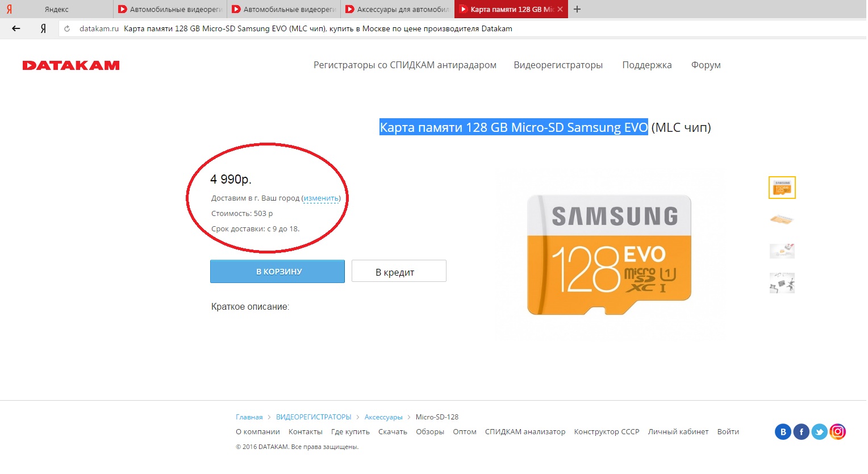Click the DATAKAM logo
This screenshot has width=868, height=474.
point(71,65)
